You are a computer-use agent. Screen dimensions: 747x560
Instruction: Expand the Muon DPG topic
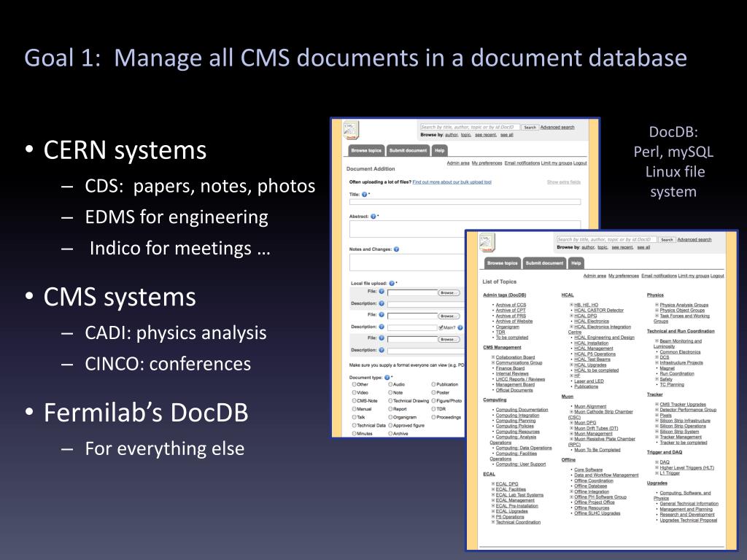coord(571,422)
